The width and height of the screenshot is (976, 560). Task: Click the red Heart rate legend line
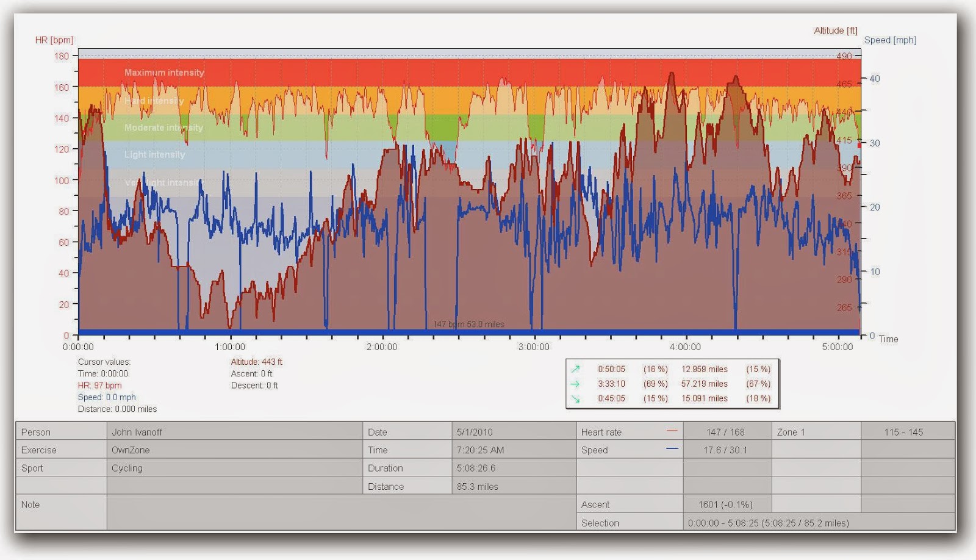pos(672,431)
